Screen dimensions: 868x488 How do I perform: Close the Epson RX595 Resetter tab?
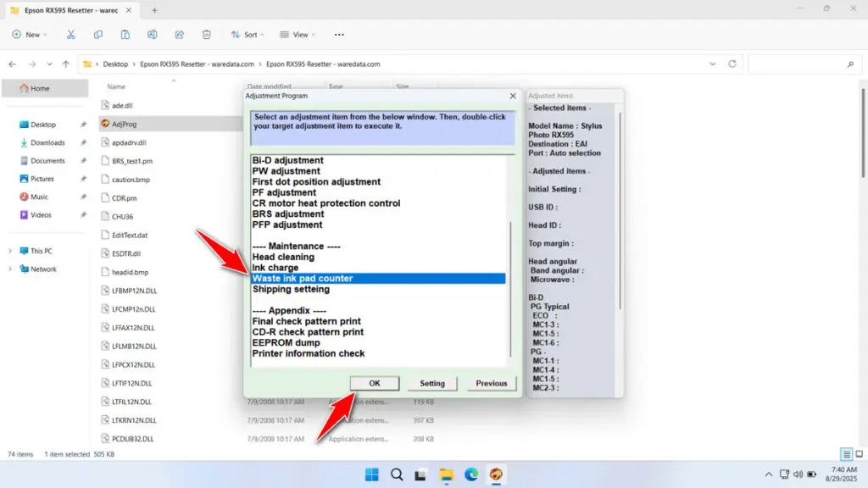129,10
